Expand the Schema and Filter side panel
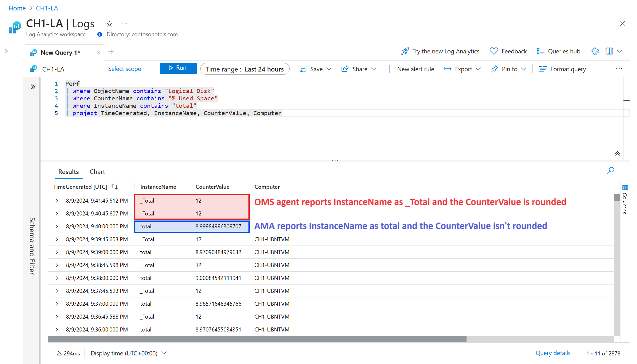 (x=33, y=87)
